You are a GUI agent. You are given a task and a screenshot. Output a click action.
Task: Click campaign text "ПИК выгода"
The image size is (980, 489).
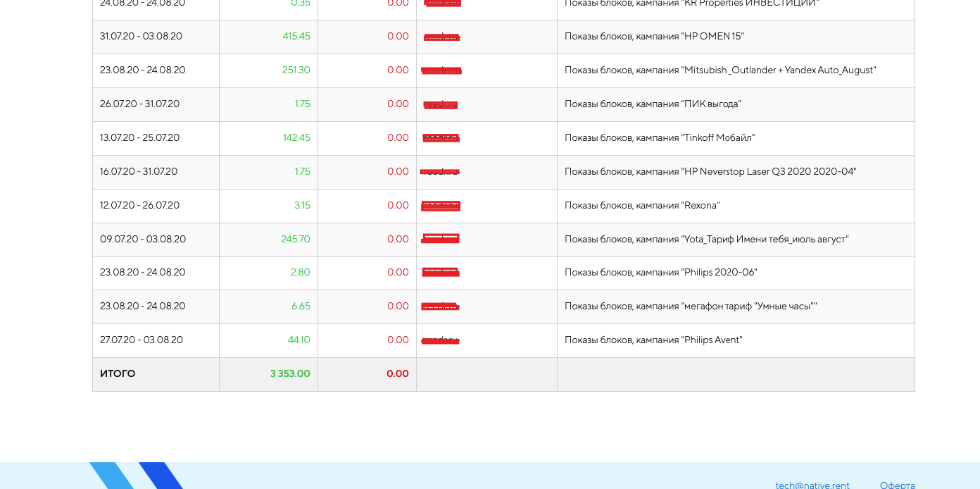[x=711, y=104]
